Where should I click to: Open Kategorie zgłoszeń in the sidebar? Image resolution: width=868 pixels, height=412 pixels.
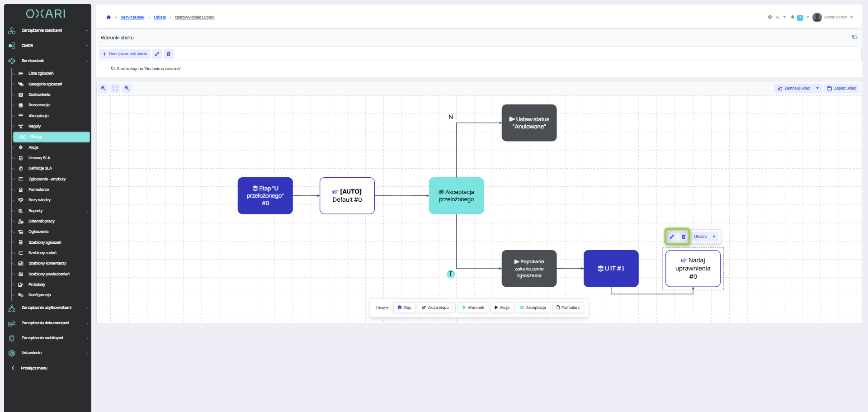[x=45, y=84]
